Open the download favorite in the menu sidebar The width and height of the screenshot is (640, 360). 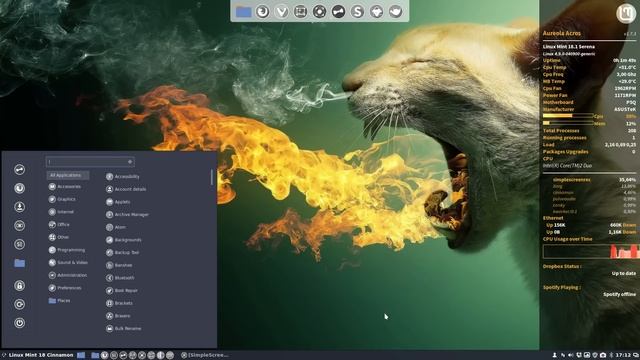(x=19, y=207)
